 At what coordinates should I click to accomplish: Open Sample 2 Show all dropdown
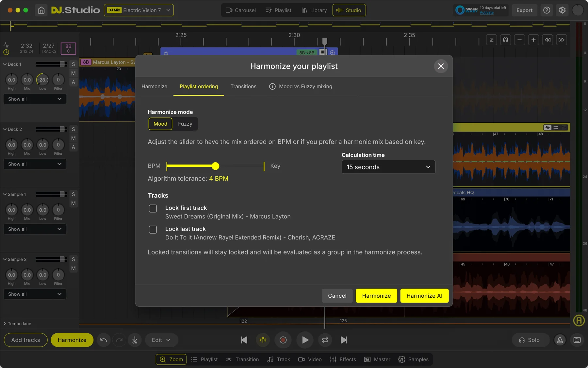click(x=35, y=294)
